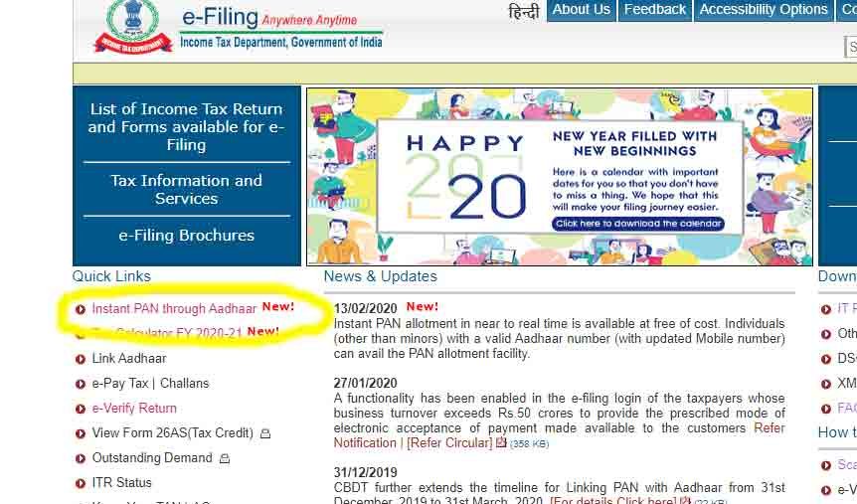Open For details Click here link
Image resolution: width=857 pixels, height=504 pixels.
point(614,500)
